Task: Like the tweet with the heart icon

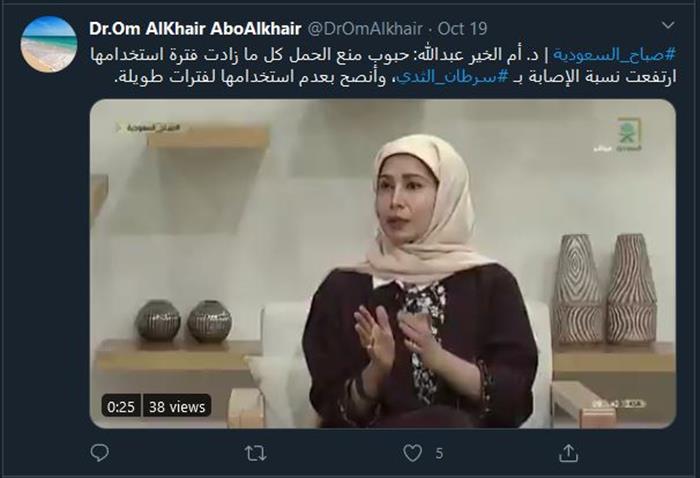Action: click(412, 453)
